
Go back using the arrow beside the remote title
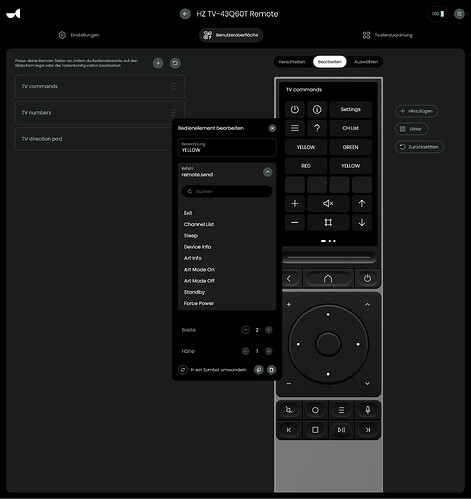click(x=185, y=14)
